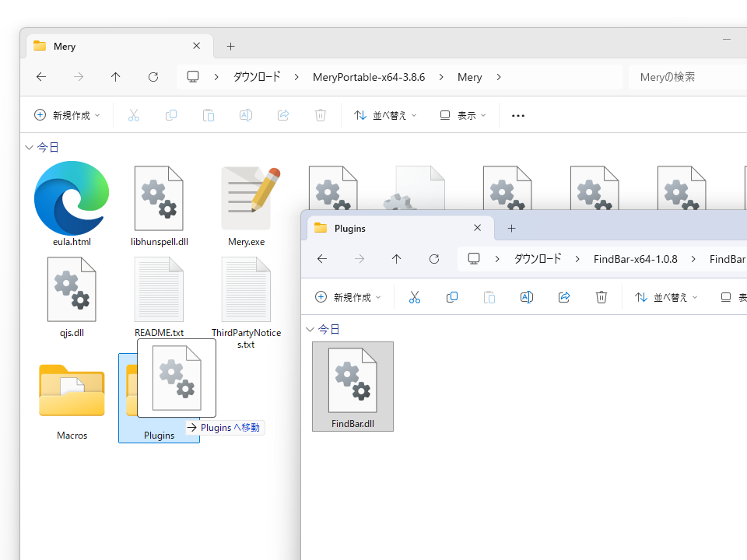Image resolution: width=747 pixels, height=560 pixels.
Task: Delete selected file in Plugins window
Action: [601, 298]
